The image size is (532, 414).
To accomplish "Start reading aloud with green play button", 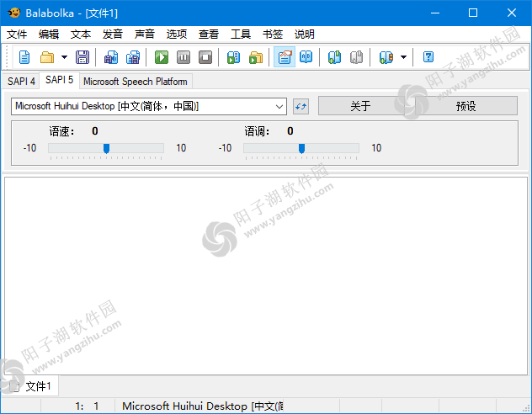I will pyautogui.click(x=162, y=57).
